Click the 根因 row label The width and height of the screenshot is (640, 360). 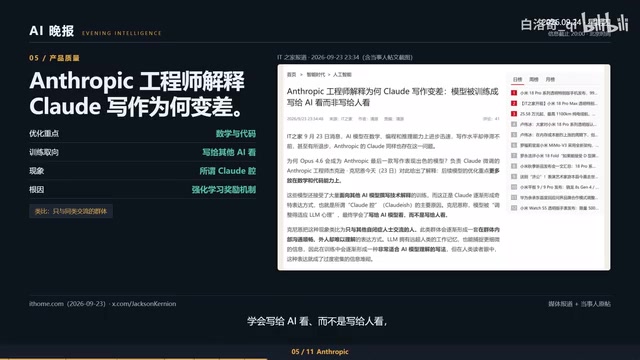pos(36,190)
